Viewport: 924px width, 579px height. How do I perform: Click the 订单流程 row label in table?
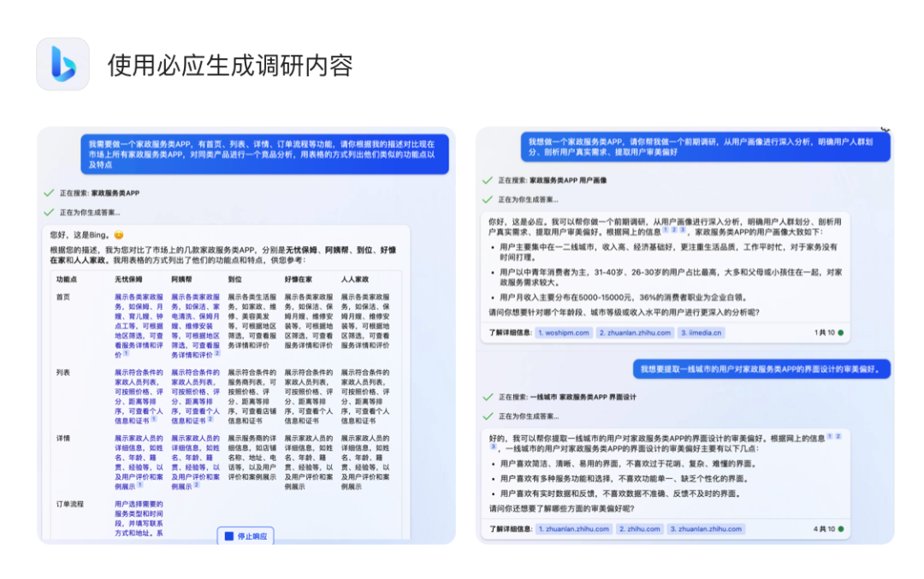click(x=70, y=505)
